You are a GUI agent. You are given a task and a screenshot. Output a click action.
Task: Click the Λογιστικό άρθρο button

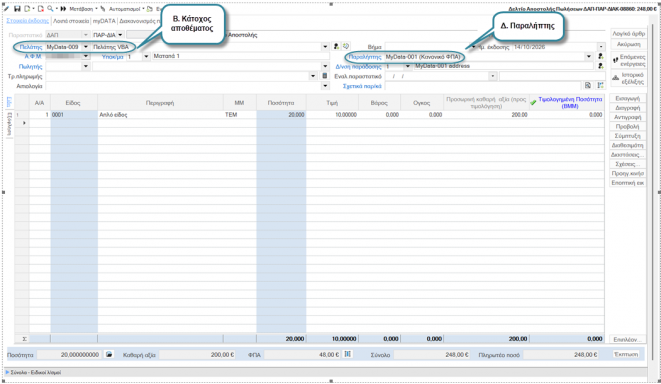tap(628, 34)
